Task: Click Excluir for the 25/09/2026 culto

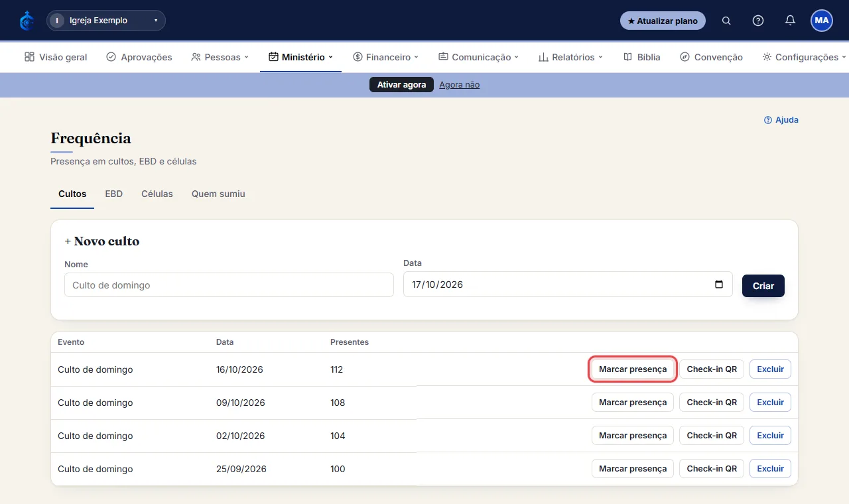Action: (770, 469)
